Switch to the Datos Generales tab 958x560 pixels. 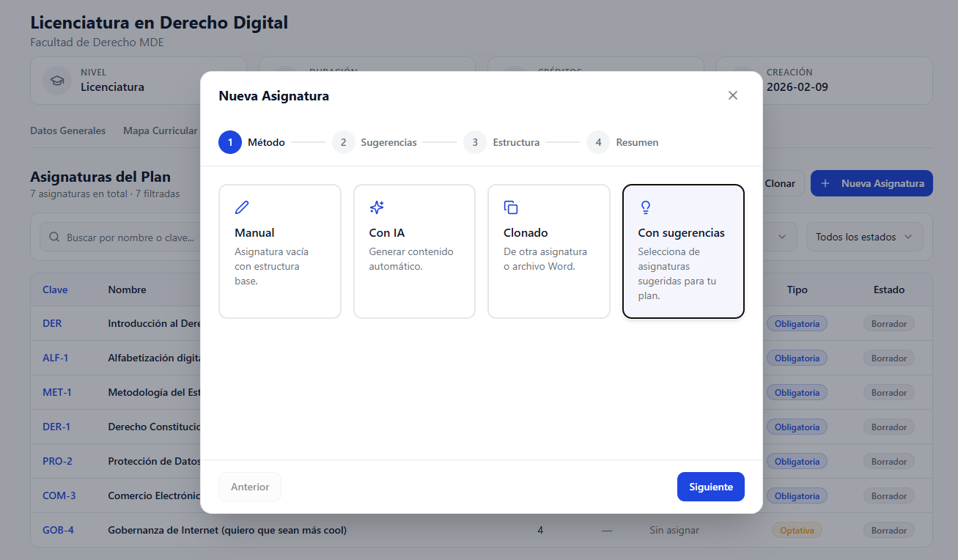pos(68,130)
